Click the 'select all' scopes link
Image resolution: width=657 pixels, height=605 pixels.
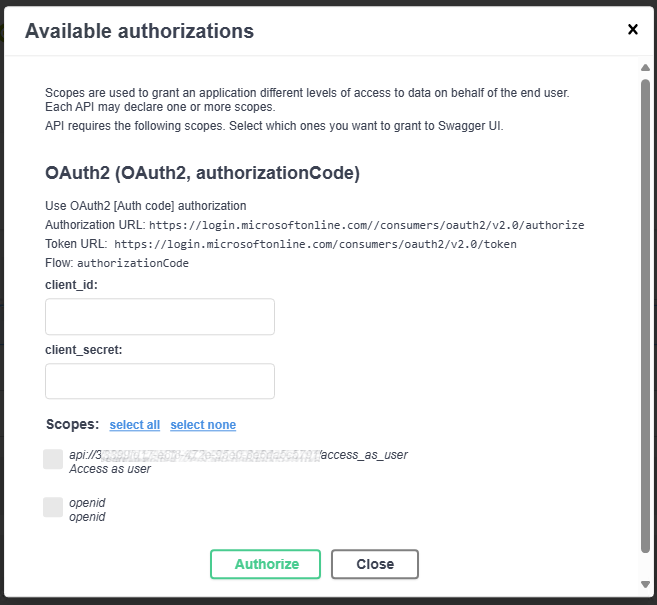(x=135, y=425)
